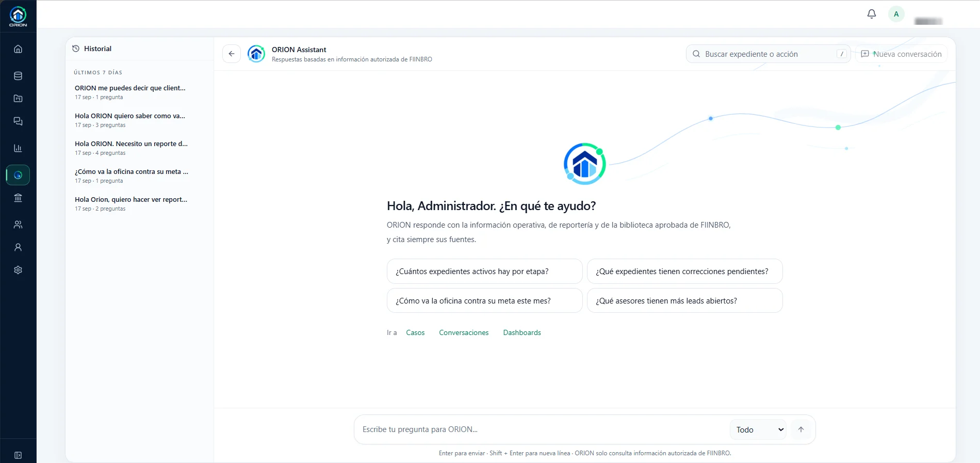Focus the Buscar expediente o acción search
Image resolution: width=980 pixels, height=463 pixels.
click(769, 54)
